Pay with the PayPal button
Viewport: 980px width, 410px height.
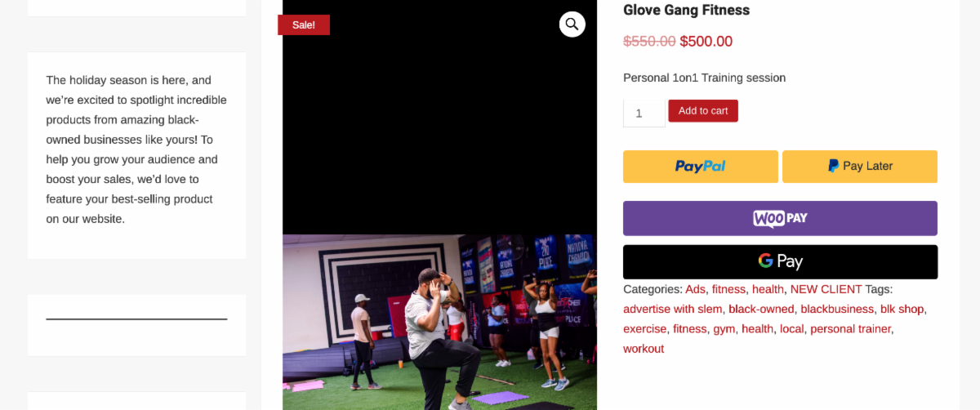(700, 166)
